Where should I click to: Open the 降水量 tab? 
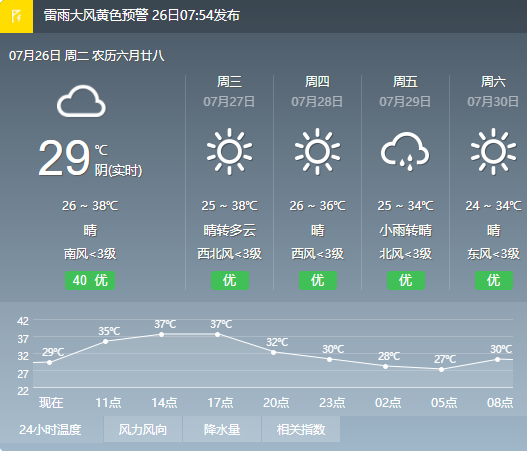(222, 429)
